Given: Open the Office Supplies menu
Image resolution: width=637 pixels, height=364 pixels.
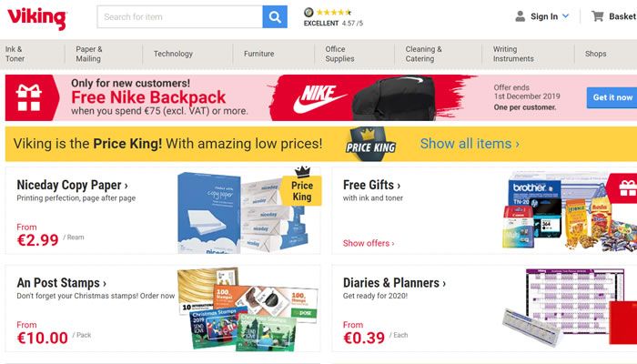Looking at the screenshot, I should [x=339, y=54].
